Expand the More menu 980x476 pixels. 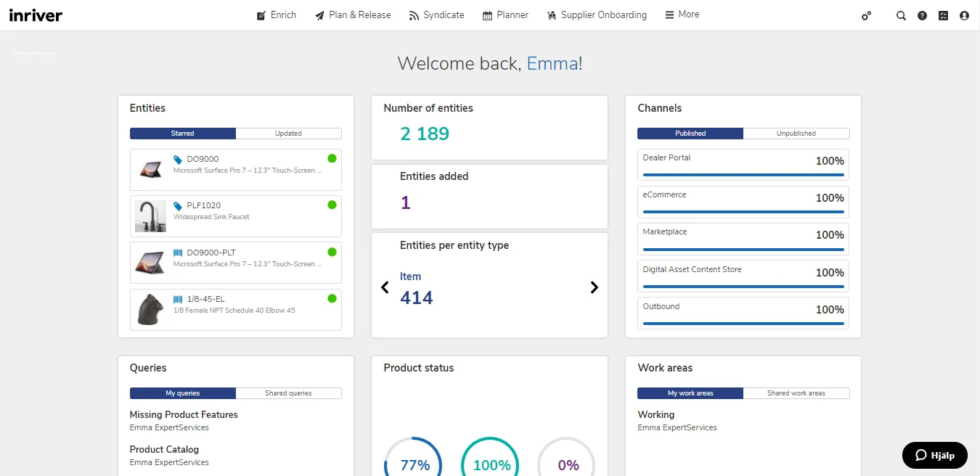682,15
